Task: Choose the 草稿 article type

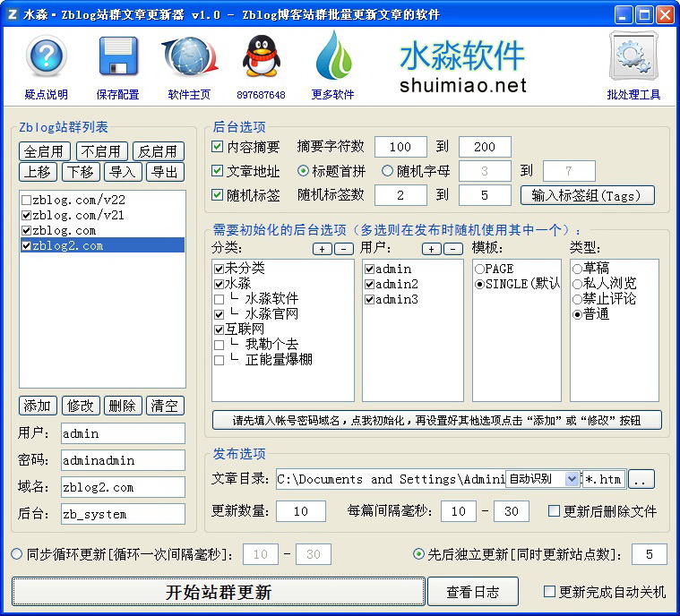Action: (577, 269)
